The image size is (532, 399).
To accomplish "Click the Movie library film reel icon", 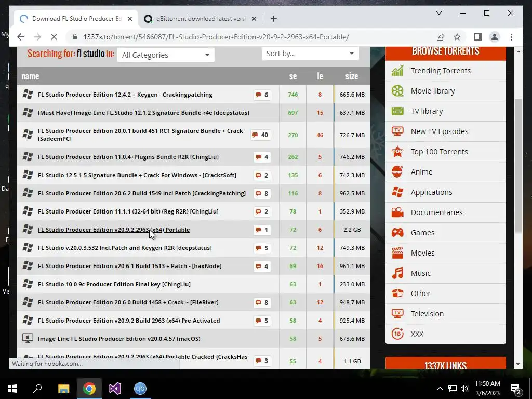I will (x=397, y=91).
